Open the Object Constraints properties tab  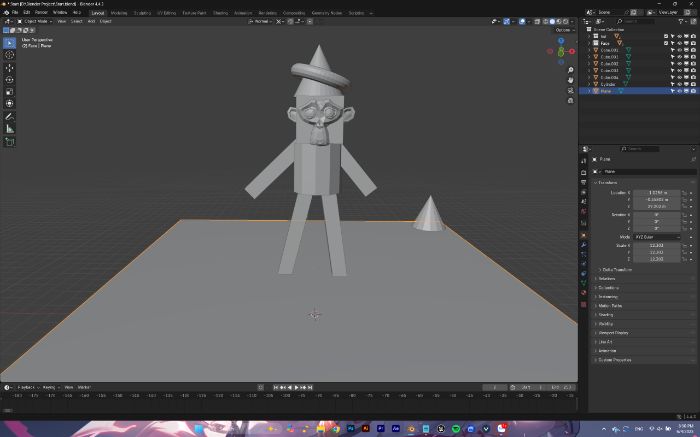(583, 273)
